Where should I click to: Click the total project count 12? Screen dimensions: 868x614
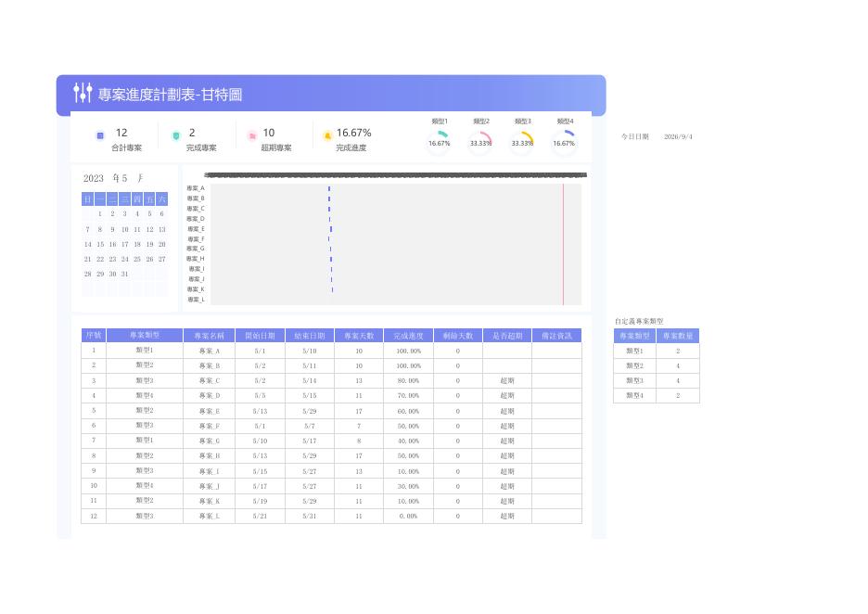121,133
